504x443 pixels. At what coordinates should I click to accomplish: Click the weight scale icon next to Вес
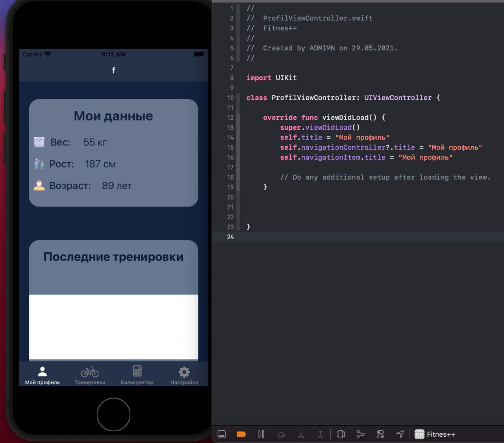(39, 142)
